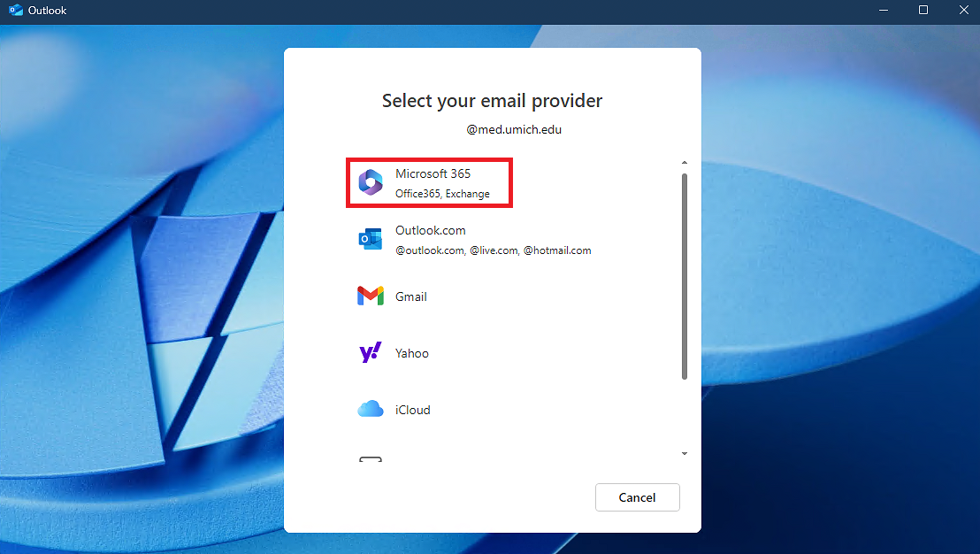Viewport: 980px width, 554px height.
Task: Pick the Gmail text label
Action: click(x=411, y=297)
